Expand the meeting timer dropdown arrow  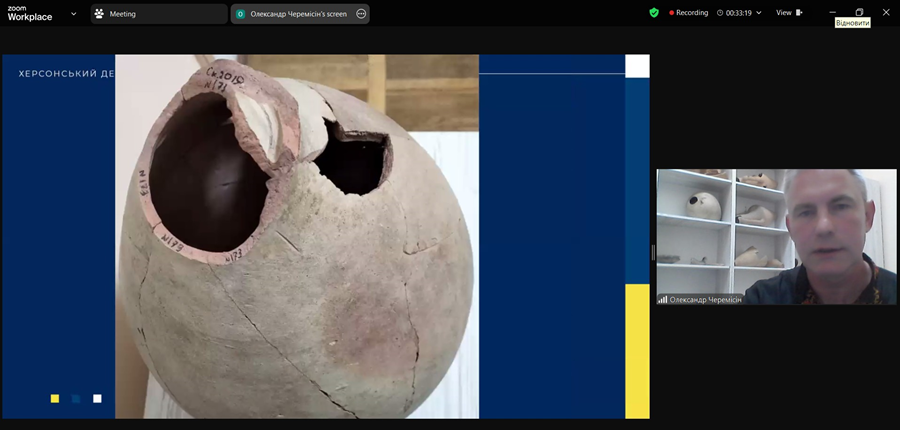coord(759,13)
